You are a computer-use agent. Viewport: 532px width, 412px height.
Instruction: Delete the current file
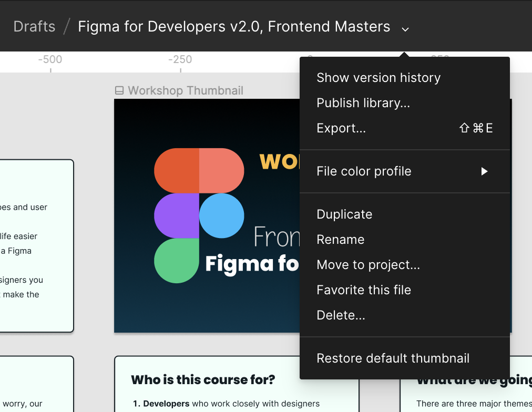[341, 315]
